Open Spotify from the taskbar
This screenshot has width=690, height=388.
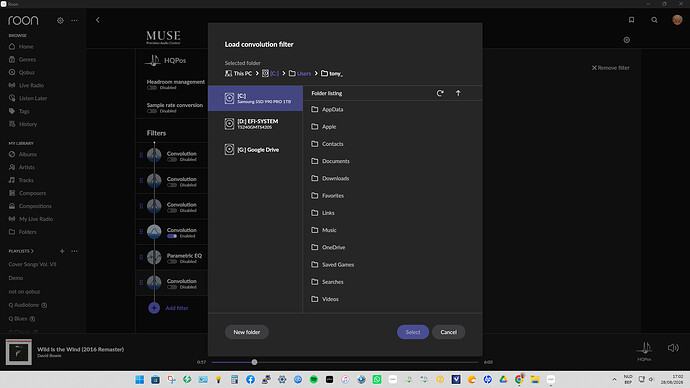pyautogui.click(x=314, y=380)
